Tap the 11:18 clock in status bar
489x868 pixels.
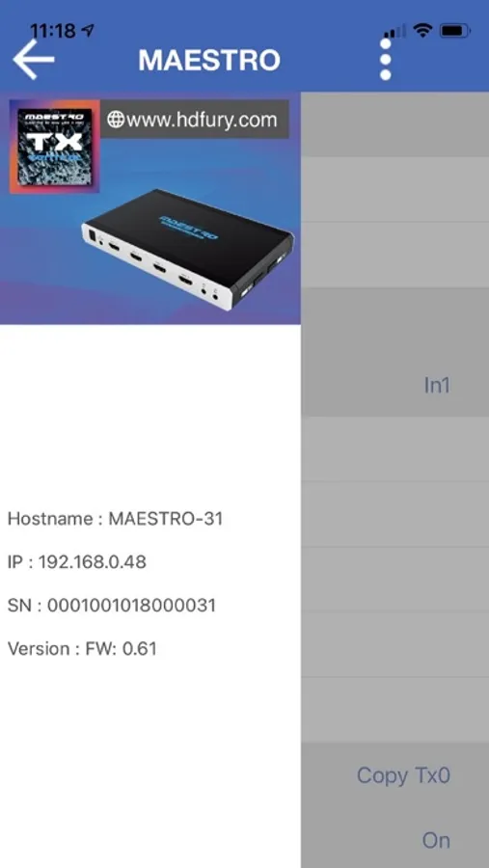pos(54,31)
